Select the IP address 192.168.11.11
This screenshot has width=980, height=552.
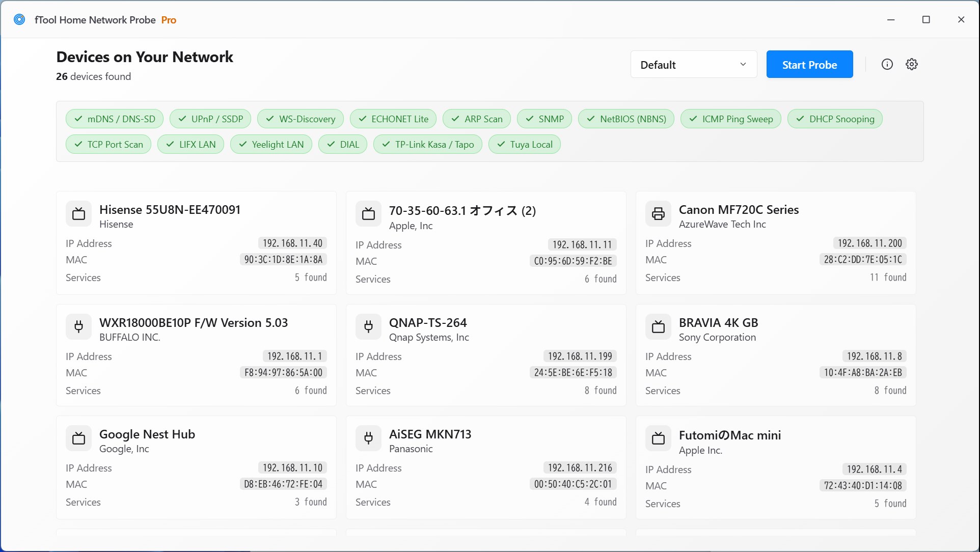click(582, 244)
